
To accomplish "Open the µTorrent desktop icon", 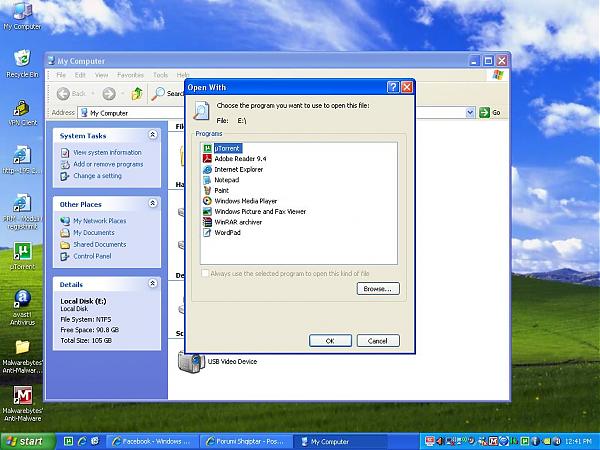I will coord(22,256).
